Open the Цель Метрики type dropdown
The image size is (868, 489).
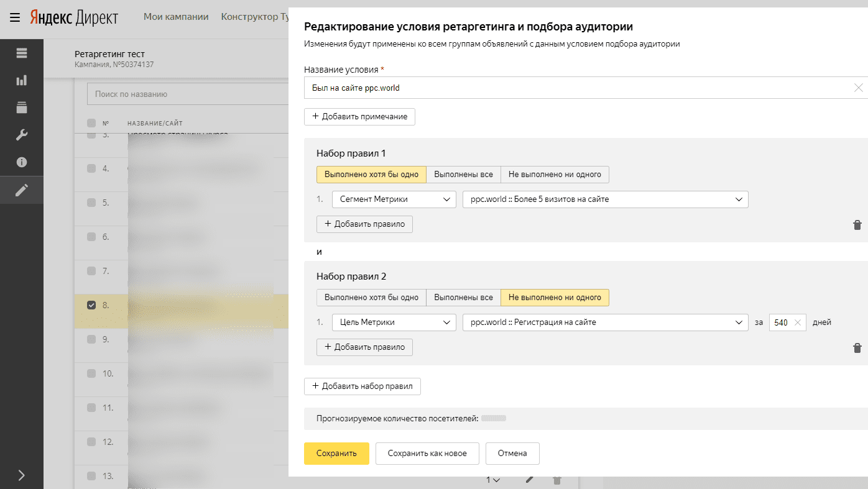click(394, 322)
